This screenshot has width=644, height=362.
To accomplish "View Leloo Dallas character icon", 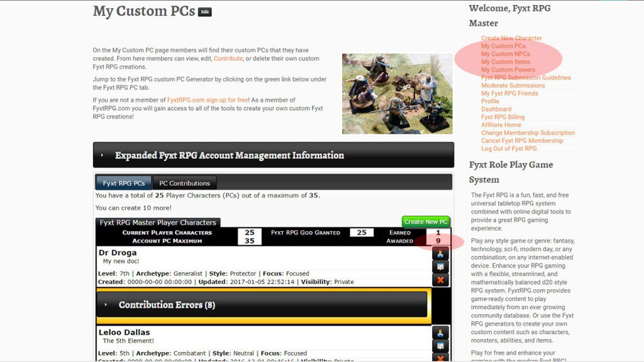I will 440,333.
